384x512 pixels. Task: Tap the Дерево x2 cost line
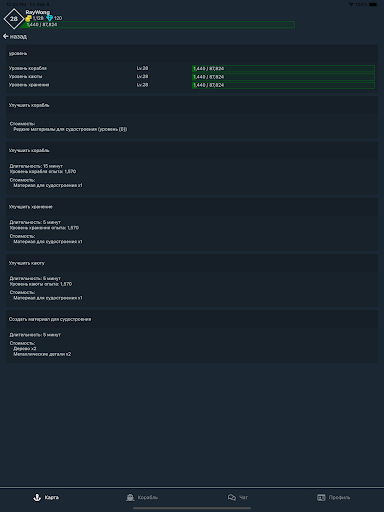pyautogui.click(x=25, y=349)
